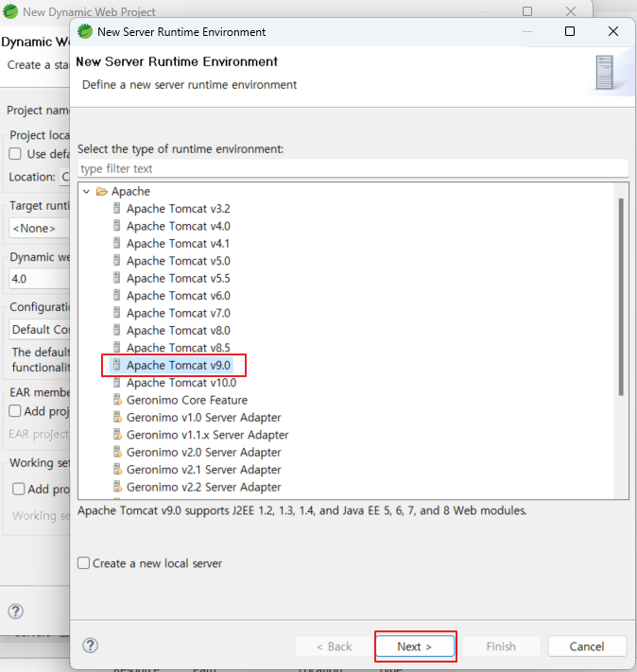Click the icon beside Apache Tomcat v5.0
Image resolution: width=637 pixels, height=672 pixels.
116,260
